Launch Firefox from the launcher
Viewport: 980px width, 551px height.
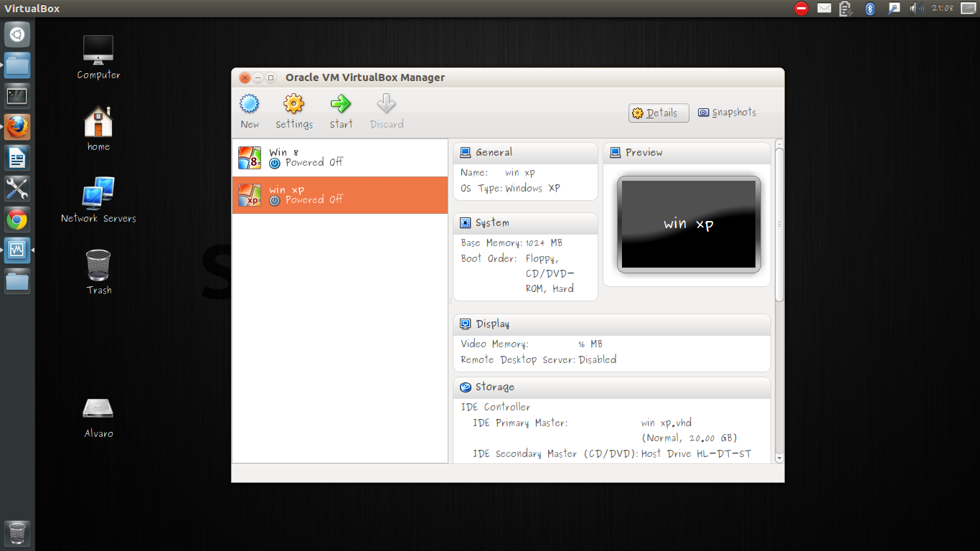point(17,127)
